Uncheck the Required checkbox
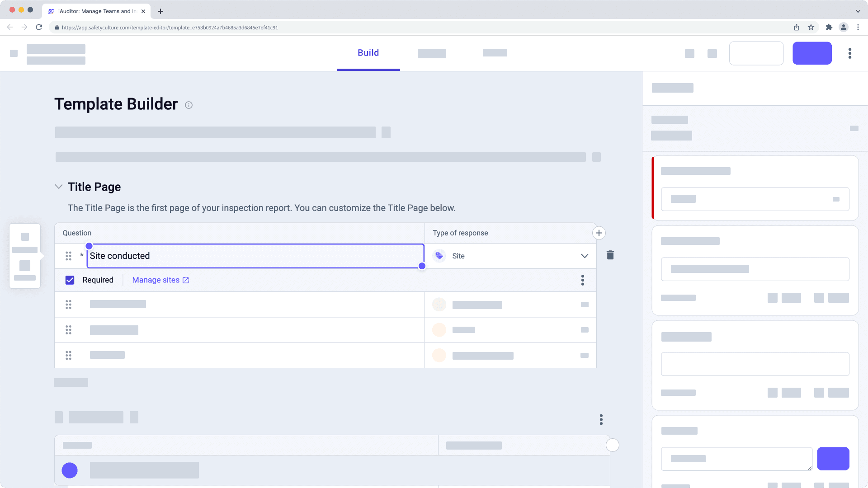 tap(70, 280)
